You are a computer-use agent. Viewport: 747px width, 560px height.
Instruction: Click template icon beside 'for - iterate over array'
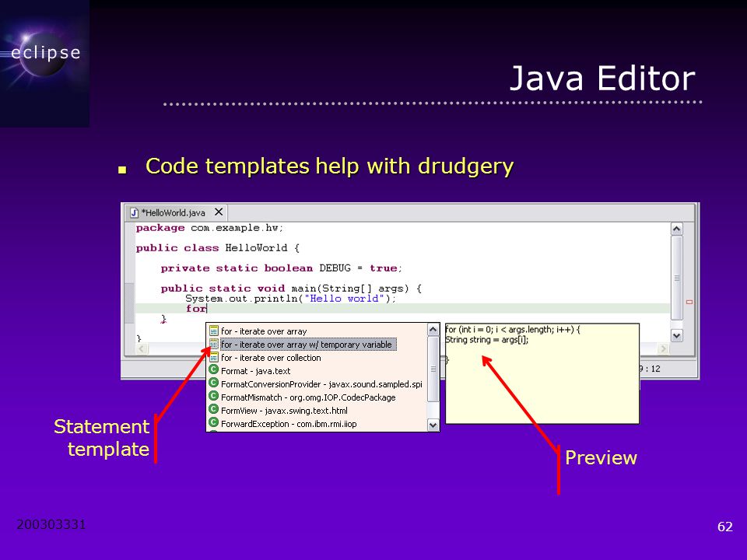click(x=214, y=331)
